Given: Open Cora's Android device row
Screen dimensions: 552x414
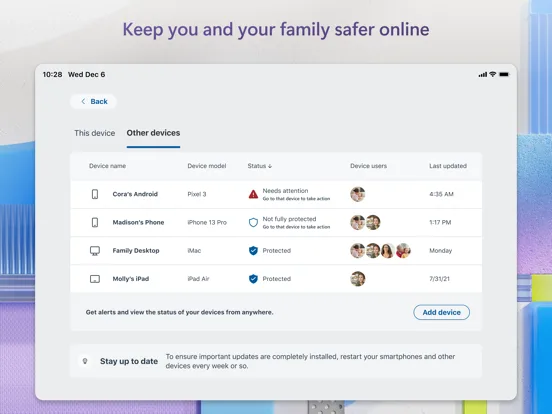Looking at the screenshot, I should tap(276, 194).
